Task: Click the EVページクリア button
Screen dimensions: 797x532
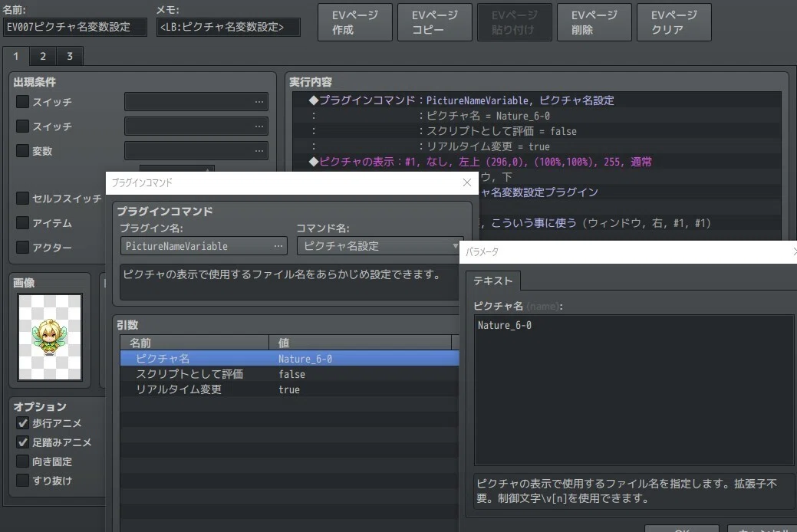Action: point(674,22)
